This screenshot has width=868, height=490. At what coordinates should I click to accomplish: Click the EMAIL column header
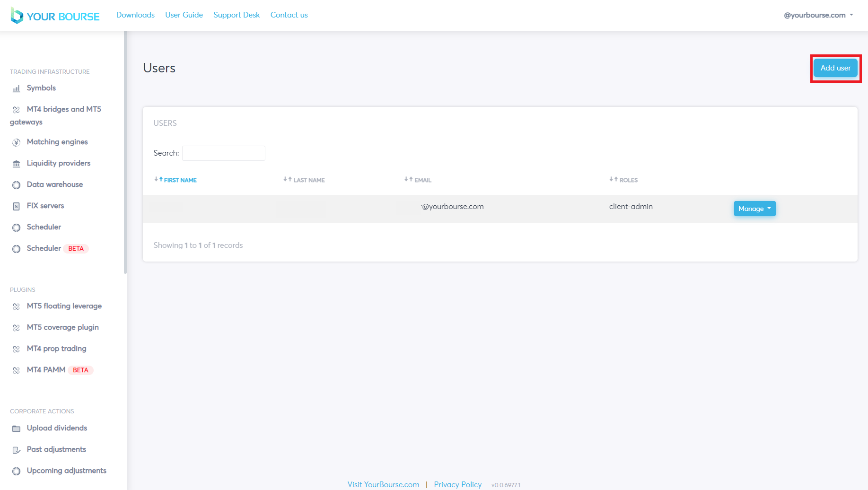(x=423, y=180)
